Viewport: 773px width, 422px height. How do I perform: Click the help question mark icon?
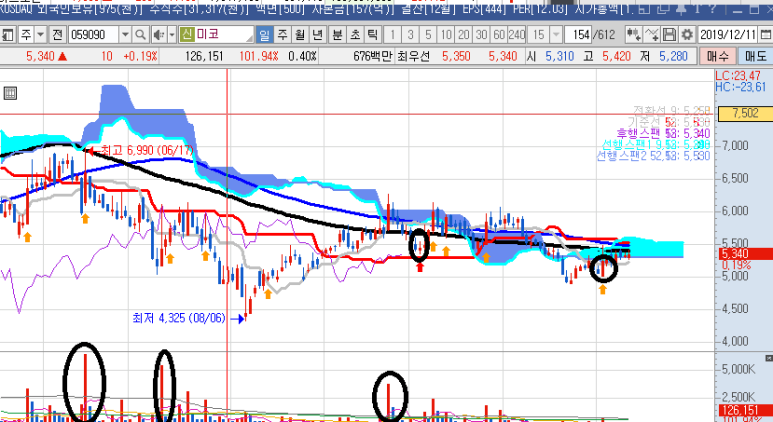pyautogui.click(x=712, y=8)
